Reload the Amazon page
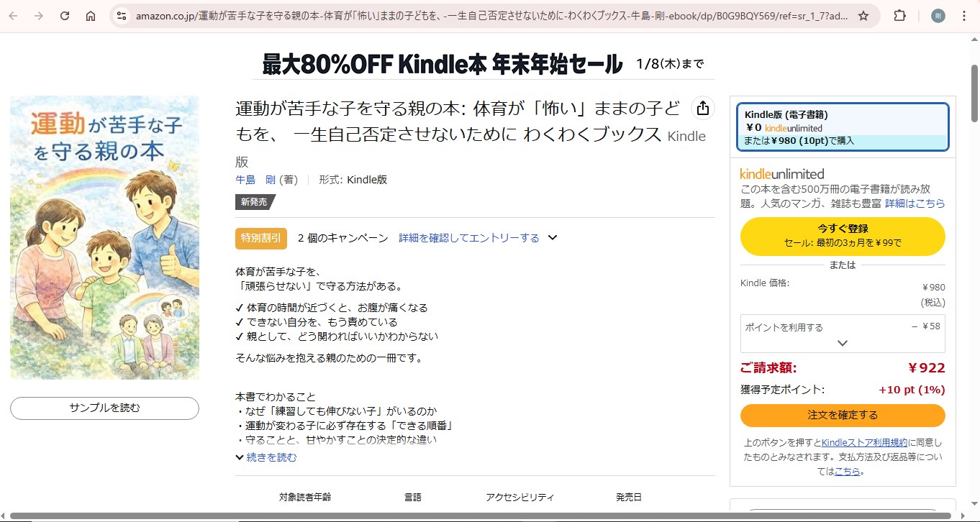Viewport: 980px width, 522px height. (65, 16)
